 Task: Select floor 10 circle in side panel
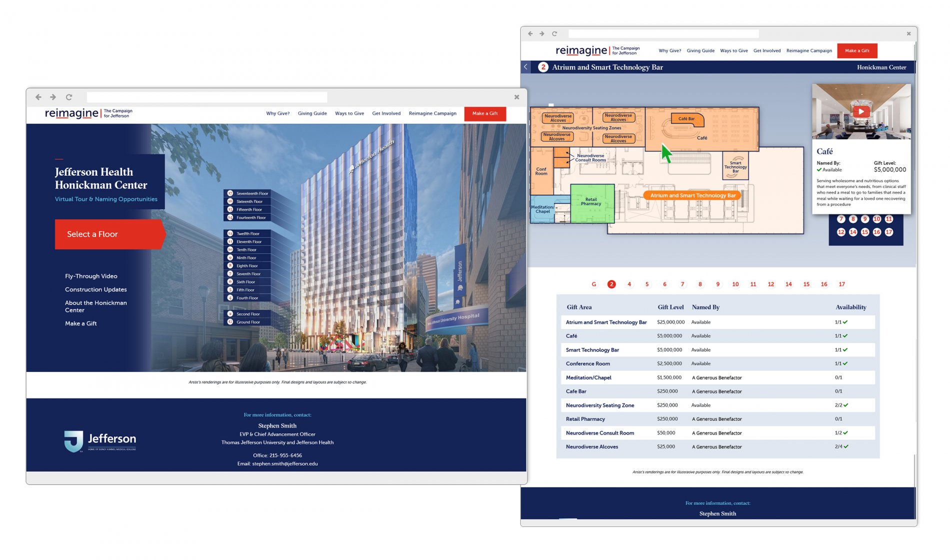877,219
